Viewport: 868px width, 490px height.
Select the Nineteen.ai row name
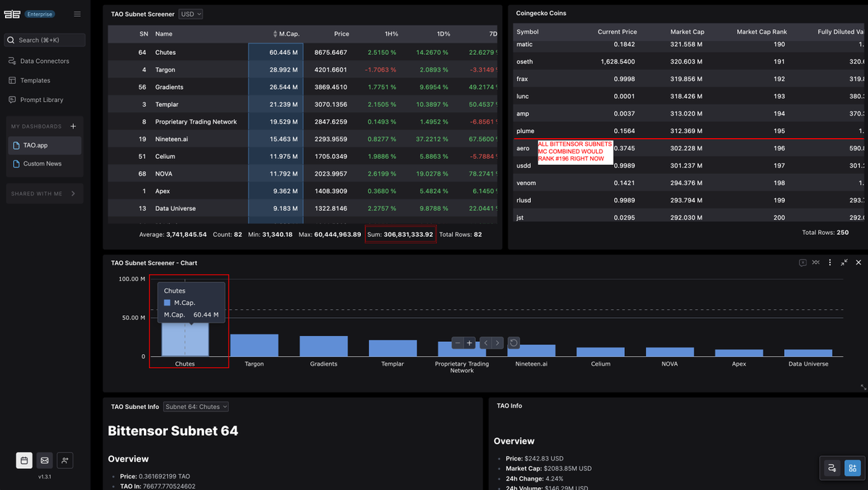(x=171, y=139)
